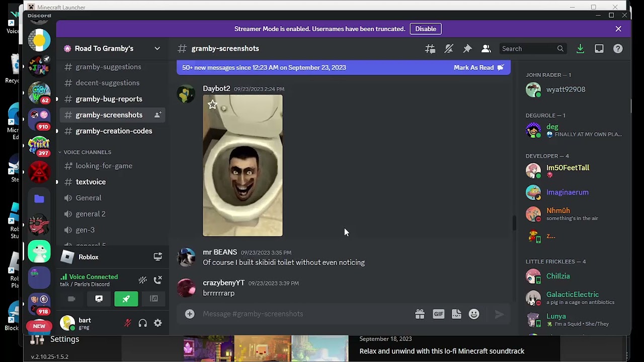Turn on the camera button
644x362 pixels.
(71, 299)
